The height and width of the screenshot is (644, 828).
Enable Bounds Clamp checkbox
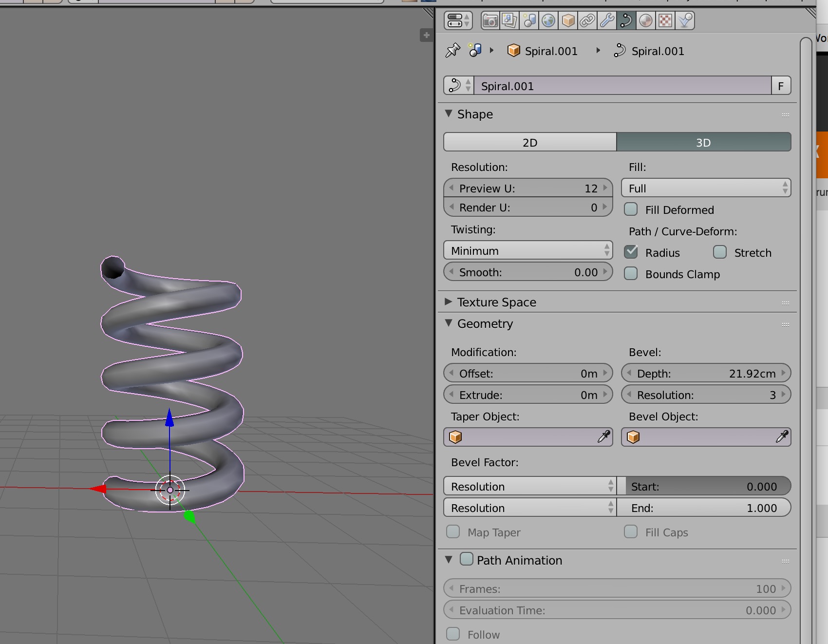[x=631, y=274]
